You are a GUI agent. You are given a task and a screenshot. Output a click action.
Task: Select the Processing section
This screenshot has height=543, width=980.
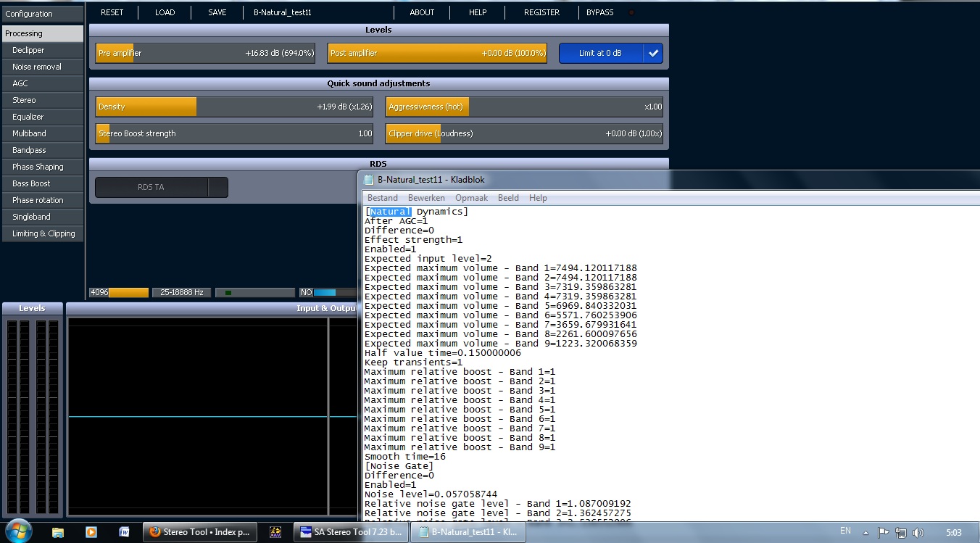tap(43, 33)
